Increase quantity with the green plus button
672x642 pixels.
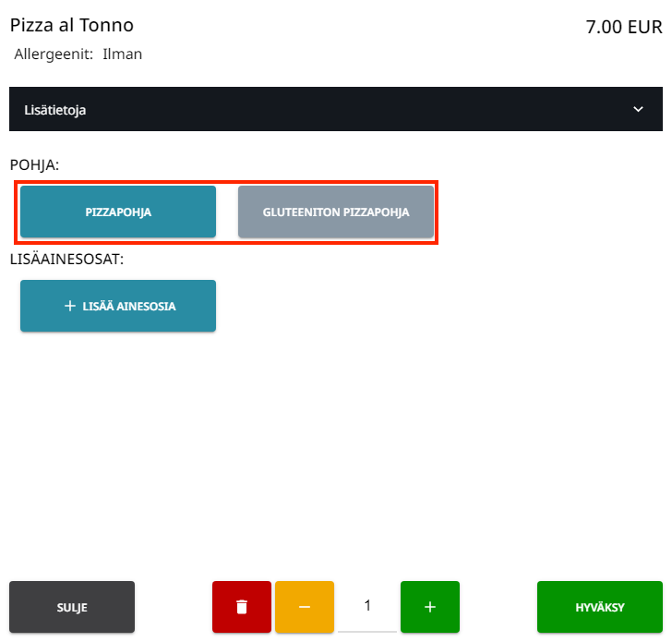tap(429, 607)
